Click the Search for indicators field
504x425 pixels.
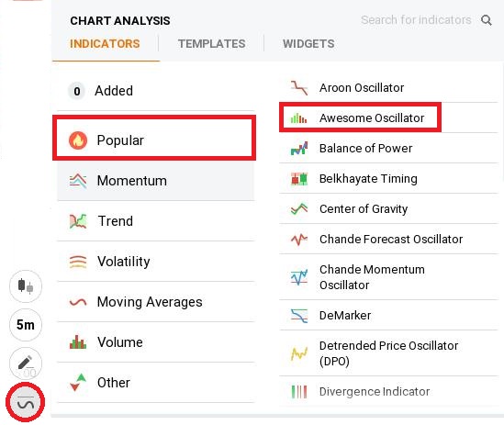click(x=416, y=20)
